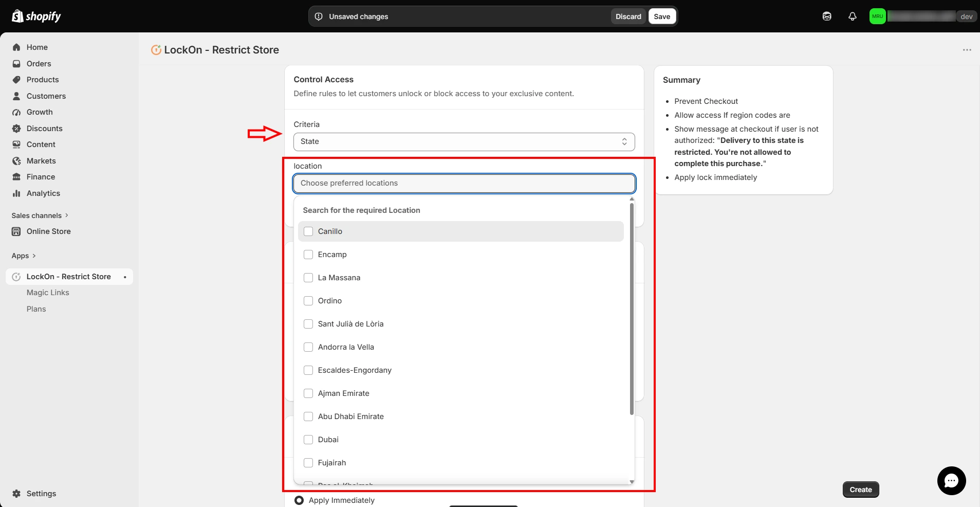Select LockOn - Restrict Store app item
The image size is (980, 507).
(69, 277)
